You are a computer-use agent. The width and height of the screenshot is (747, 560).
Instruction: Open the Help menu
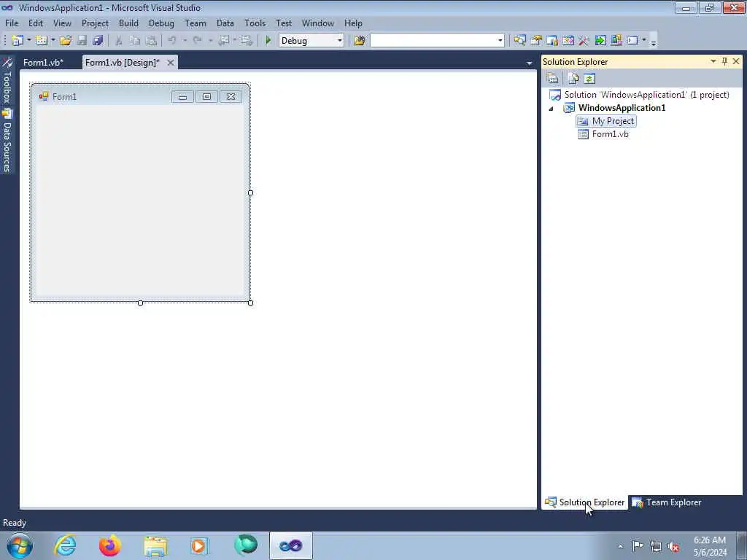pyautogui.click(x=353, y=23)
